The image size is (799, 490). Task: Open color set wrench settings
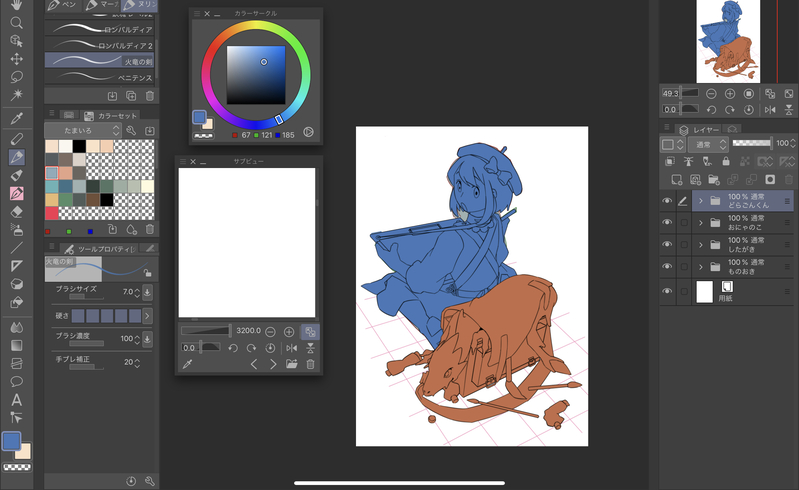click(x=131, y=130)
